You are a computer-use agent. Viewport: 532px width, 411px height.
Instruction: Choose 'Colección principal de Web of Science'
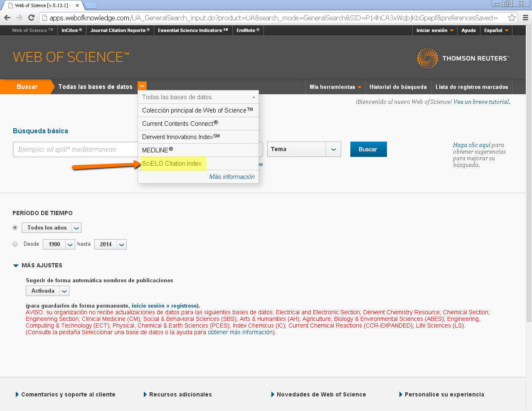[198, 110]
